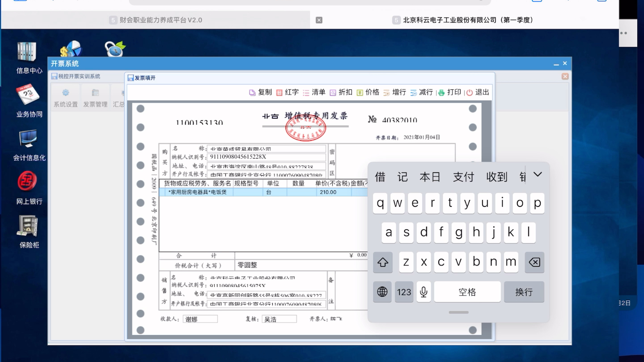Choose suggestion 记 in keyboard bar
Image resolution: width=644 pixels, height=362 pixels.
click(x=402, y=177)
